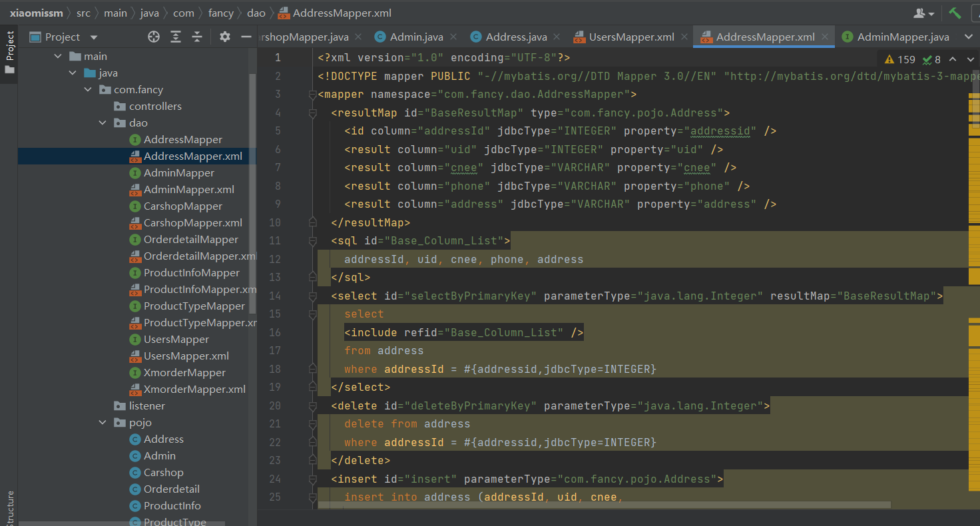Switch to UsersMapper.xml tab
The image size is (980, 526).
[631, 37]
